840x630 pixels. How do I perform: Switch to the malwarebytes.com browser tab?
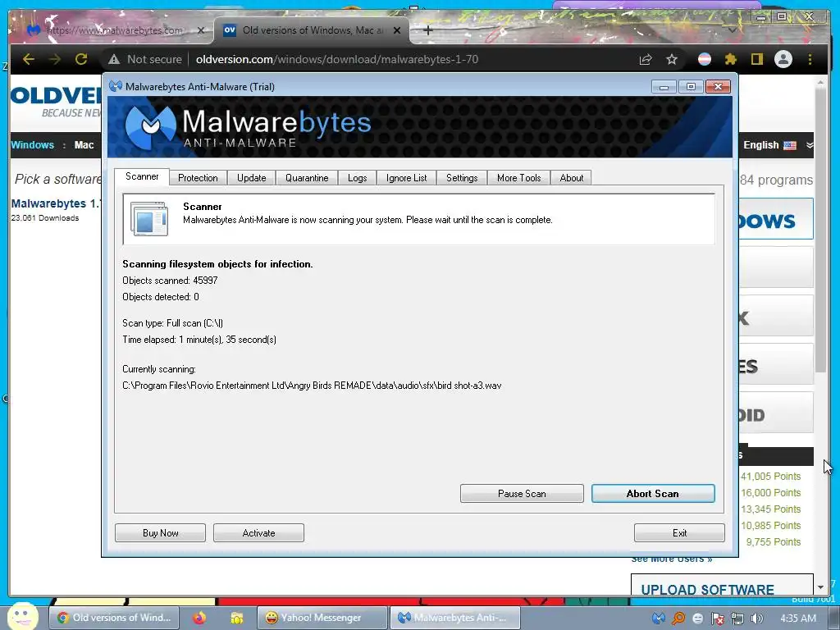click(115, 30)
